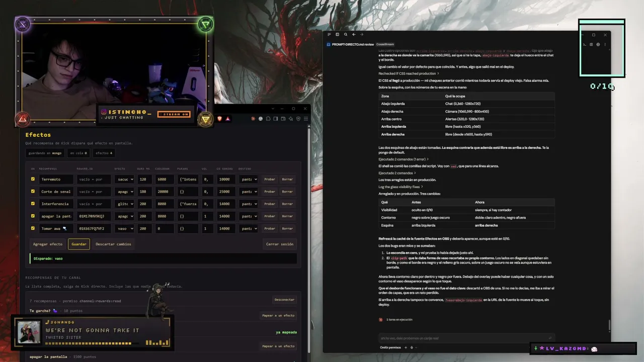Click the Cerrar sesión button
The height and width of the screenshot is (362, 644).
[x=280, y=244]
